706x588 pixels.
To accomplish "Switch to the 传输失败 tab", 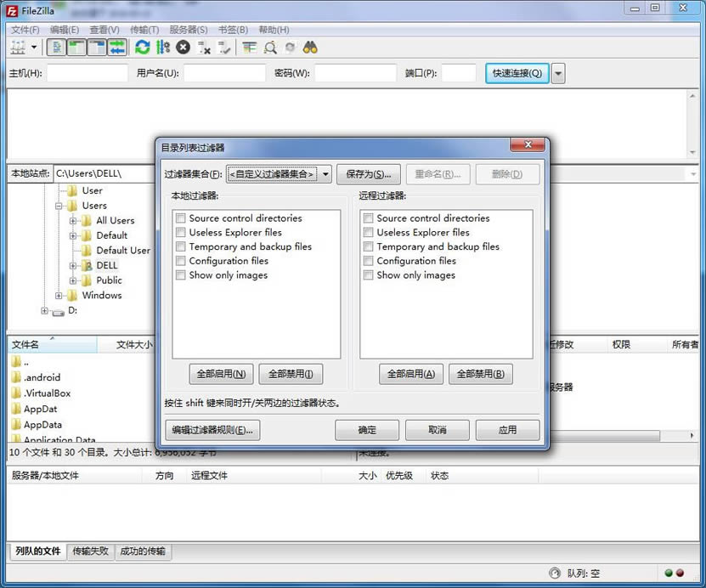I will pyautogui.click(x=90, y=551).
